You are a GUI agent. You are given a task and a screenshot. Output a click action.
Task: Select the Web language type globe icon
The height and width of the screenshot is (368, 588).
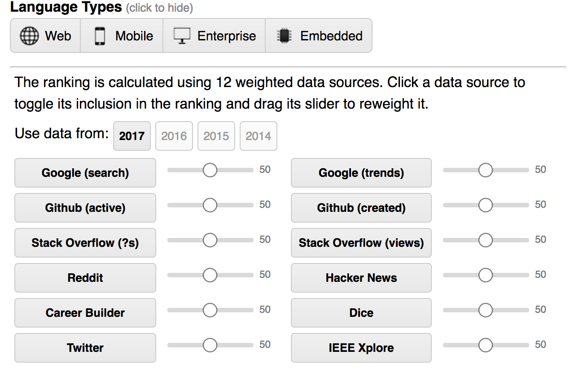[30, 35]
